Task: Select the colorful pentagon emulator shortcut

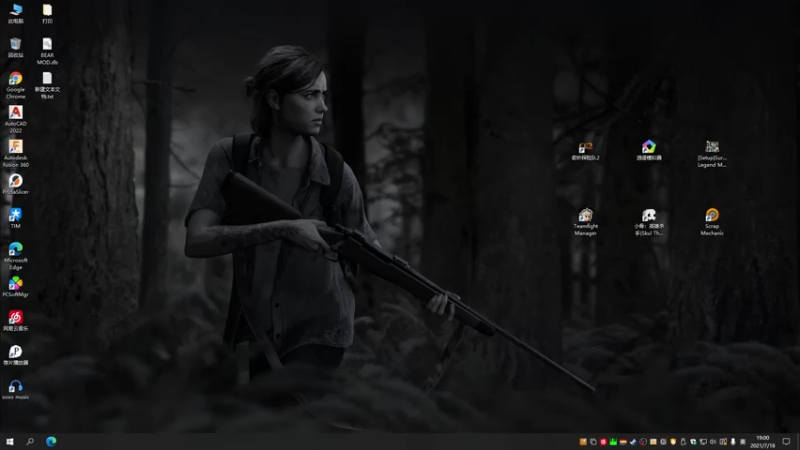Action: [x=649, y=151]
